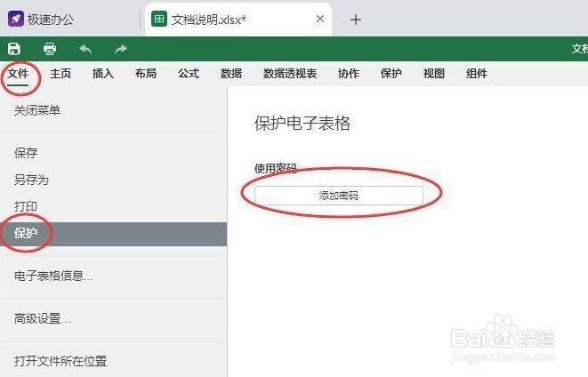This screenshot has height=377, width=588.
Task: Open the 文件 menu tab
Action: (18, 74)
